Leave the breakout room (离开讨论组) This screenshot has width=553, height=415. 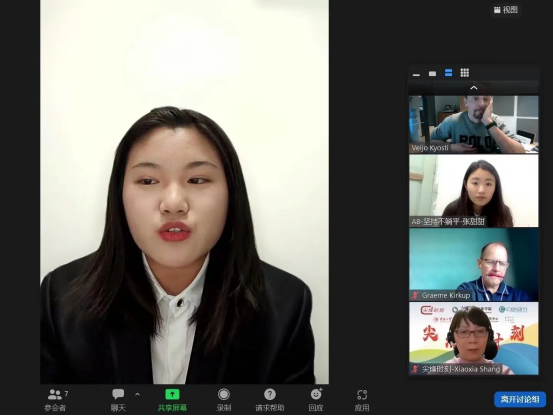pos(520,399)
